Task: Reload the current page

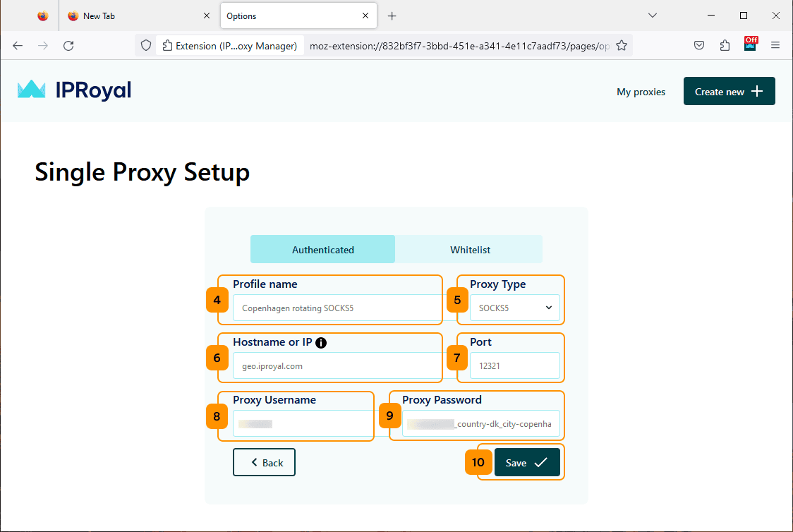Action: pyautogui.click(x=68, y=46)
